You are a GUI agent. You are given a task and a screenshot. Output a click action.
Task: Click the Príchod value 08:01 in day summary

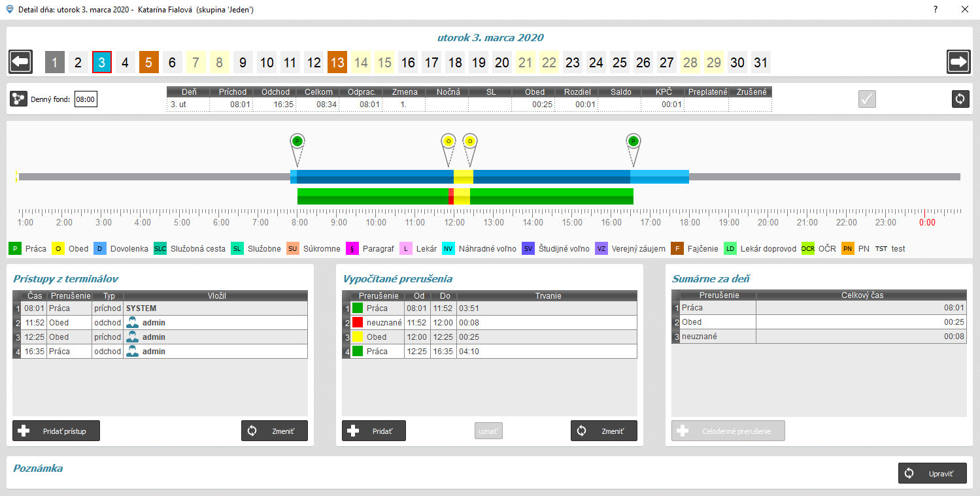coord(231,104)
